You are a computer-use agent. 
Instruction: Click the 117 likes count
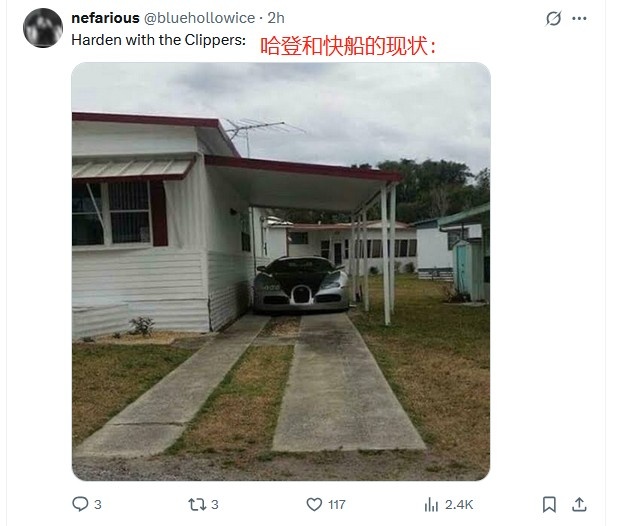(337, 505)
